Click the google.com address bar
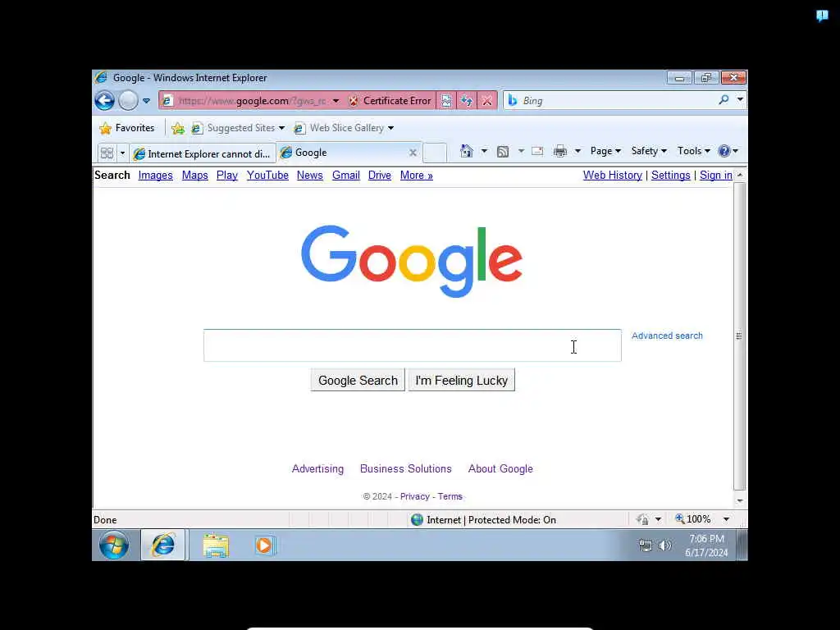840x630 pixels. pos(252,101)
